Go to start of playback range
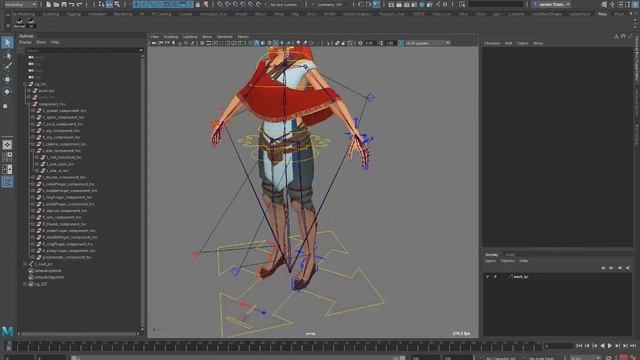 579,346
